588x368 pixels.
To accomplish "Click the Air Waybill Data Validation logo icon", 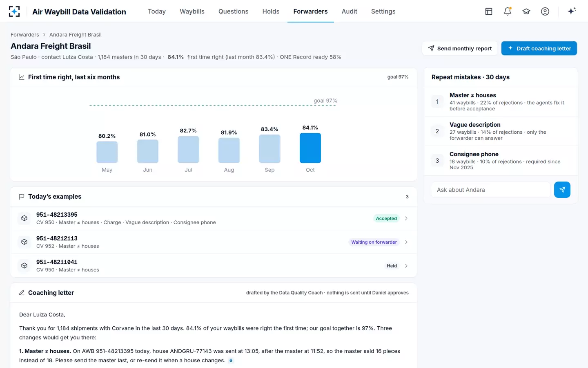I will [14, 11].
